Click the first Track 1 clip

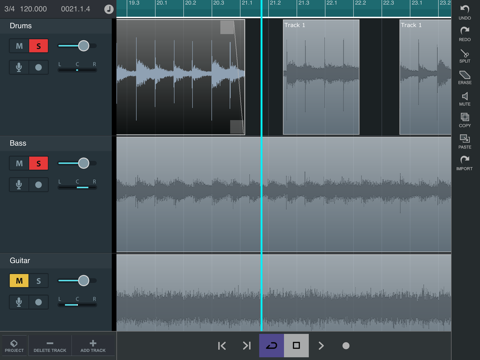[x=321, y=77]
